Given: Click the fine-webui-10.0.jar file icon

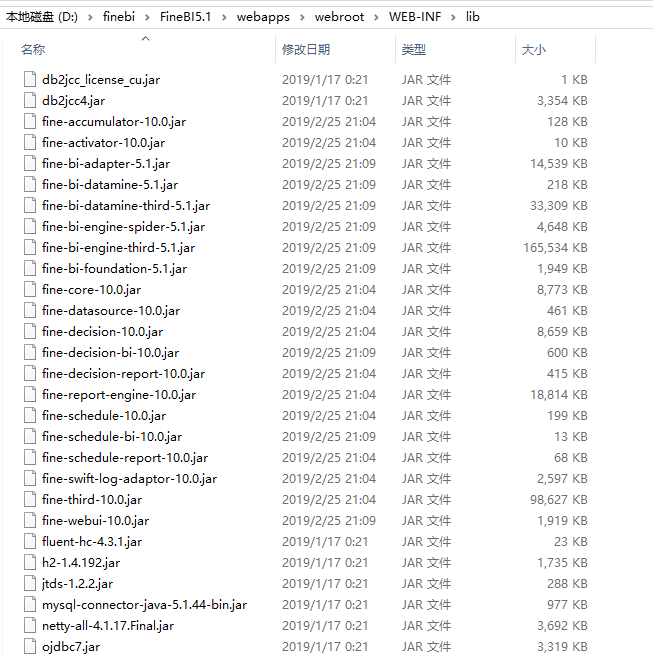Looking at the screenshot, I should 30,520.
